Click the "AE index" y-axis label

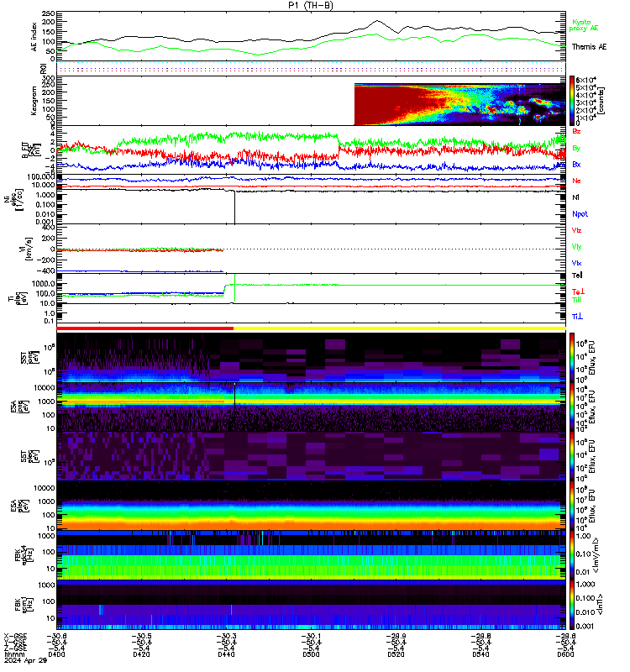[34, 37]
